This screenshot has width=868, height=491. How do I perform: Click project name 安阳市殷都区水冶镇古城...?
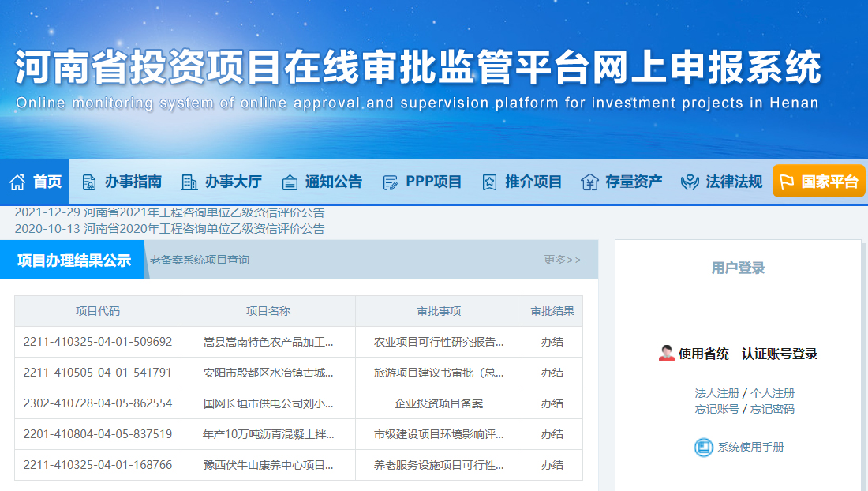(x=268, y=373)
